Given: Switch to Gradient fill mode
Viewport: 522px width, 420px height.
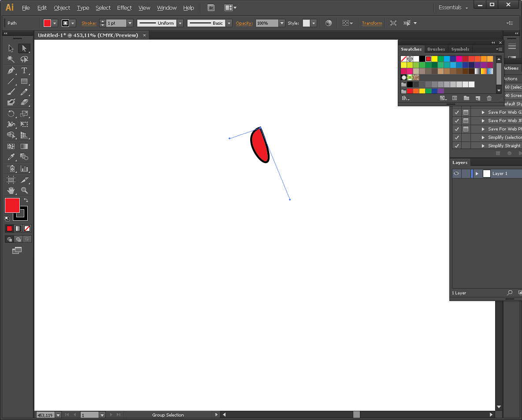Looking at the screenshot, I should pyautogui.click(x=19, y=228).
